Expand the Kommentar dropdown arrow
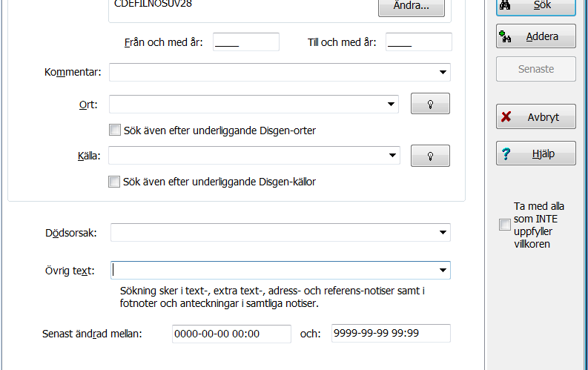588x370 pixels. pyautogui.click(x=443, y=72)
